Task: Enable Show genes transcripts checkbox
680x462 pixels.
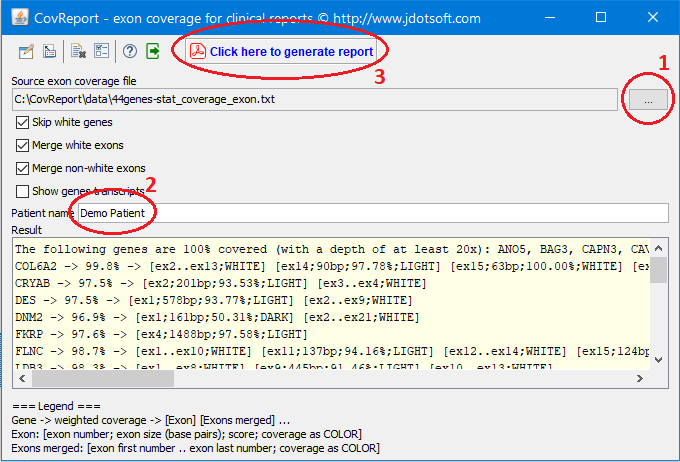Action: (23, 191)
